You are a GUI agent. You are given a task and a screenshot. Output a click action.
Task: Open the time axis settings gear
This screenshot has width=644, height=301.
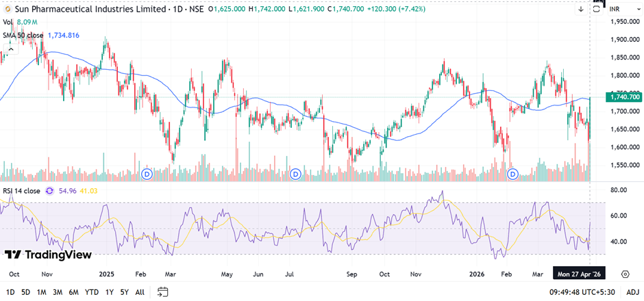click(626, 274)
